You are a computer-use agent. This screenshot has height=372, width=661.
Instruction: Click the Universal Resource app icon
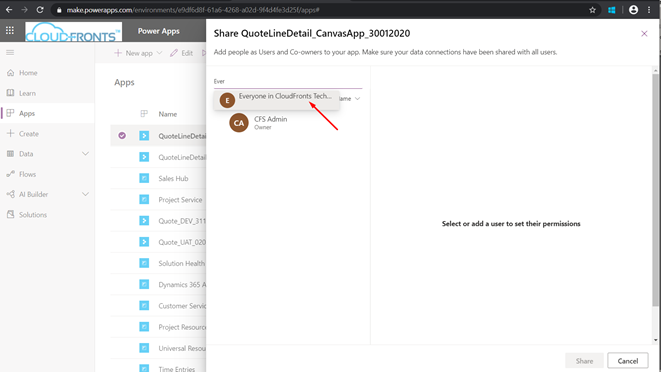pyautogui.click(x=144, y=348)
